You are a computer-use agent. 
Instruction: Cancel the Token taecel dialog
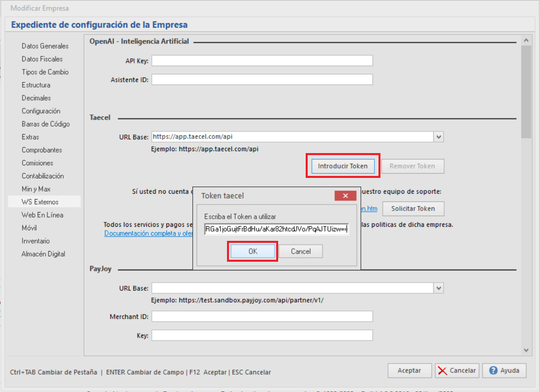(x=301, y=251)
